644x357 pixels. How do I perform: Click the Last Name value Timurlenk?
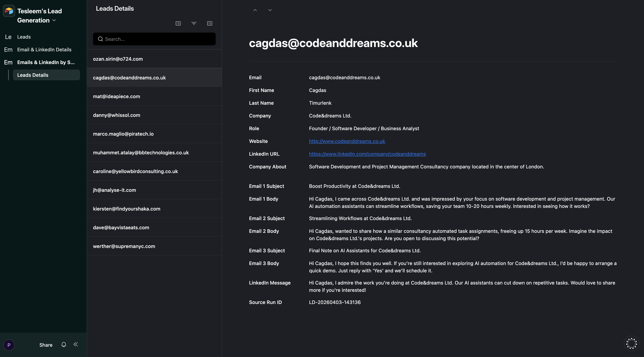tap(320, 103)
